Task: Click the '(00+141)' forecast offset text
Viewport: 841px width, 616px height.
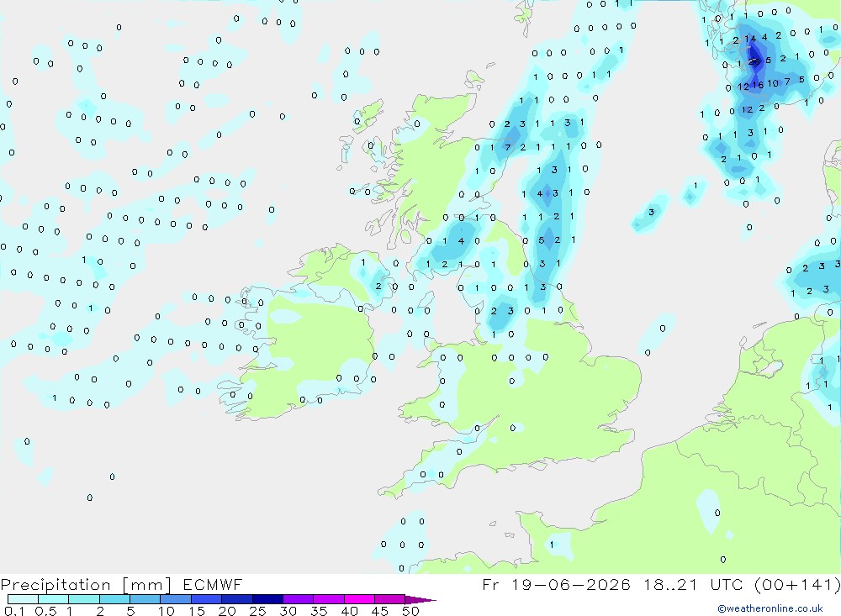Action: [x=797, y=584]
